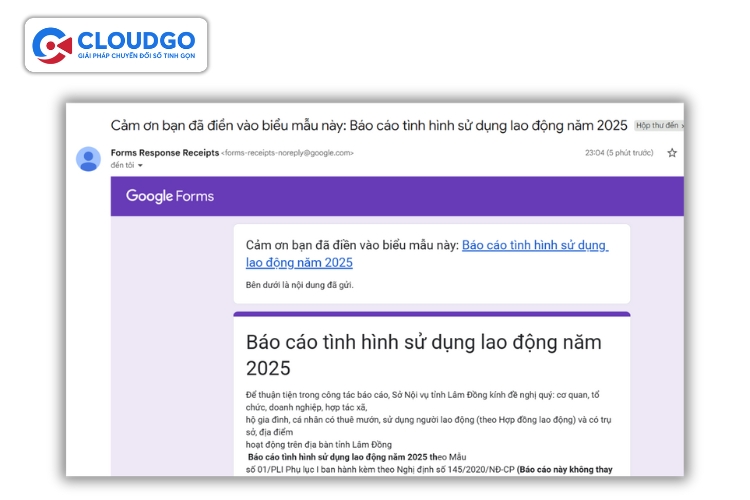Click the thank-you message confirmation card
This screenshot has height=500, width=750.
431,264
